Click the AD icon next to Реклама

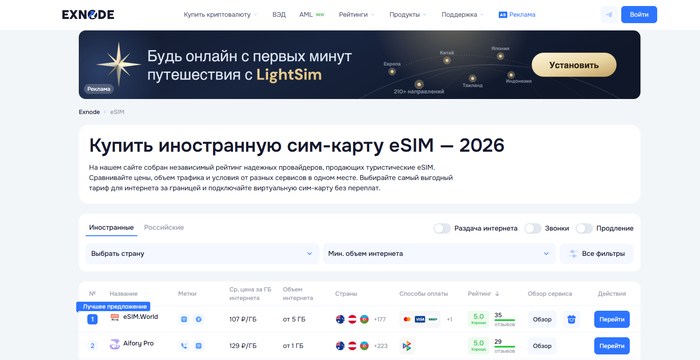coord(503,15)
